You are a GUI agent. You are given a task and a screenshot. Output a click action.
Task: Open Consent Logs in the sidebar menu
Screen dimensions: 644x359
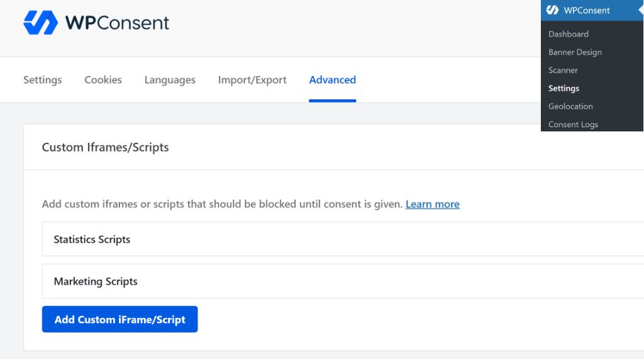coord(573,124)
